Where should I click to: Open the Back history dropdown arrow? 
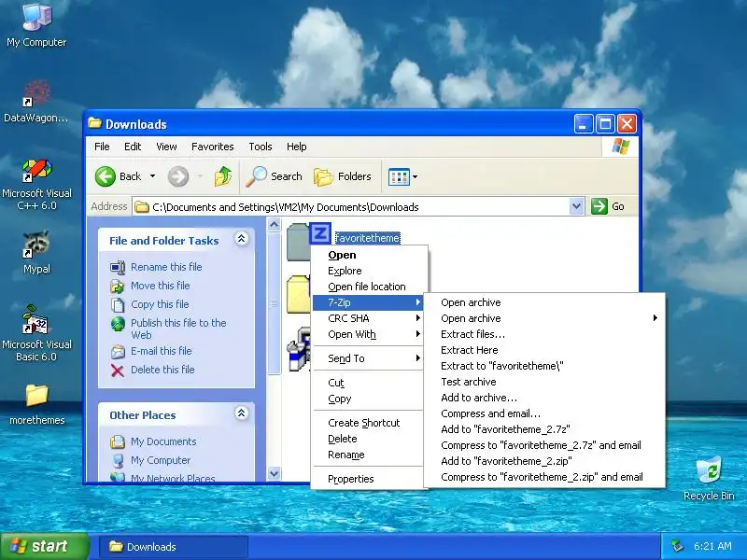coord(152,176)
